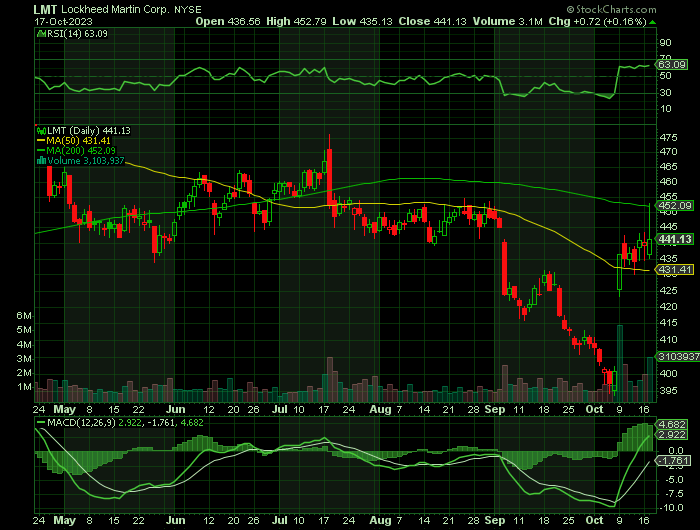Click the RSI(14) 63.09 legend label

(77, 33)
